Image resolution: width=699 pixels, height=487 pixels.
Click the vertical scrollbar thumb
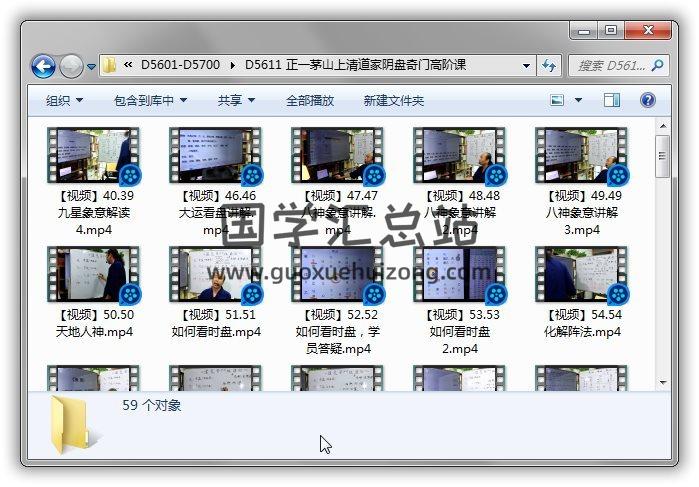662,157
